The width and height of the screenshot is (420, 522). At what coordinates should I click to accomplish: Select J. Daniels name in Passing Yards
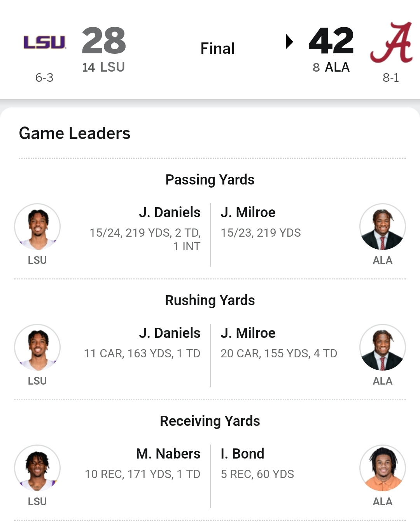click(x=170, y=213)
